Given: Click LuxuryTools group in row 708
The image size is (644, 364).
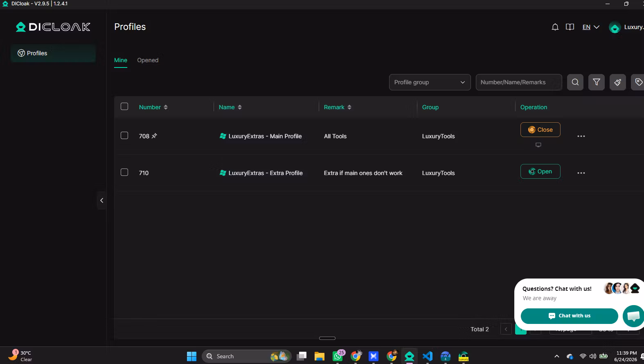Looking at the screenshot, I should (x=438, y=136).
